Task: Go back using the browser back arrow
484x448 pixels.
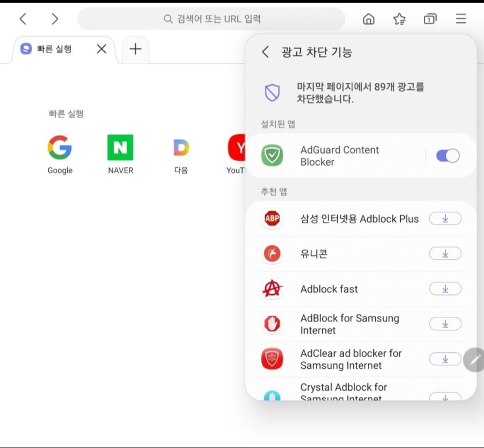Action: click(x=23, y=19)
